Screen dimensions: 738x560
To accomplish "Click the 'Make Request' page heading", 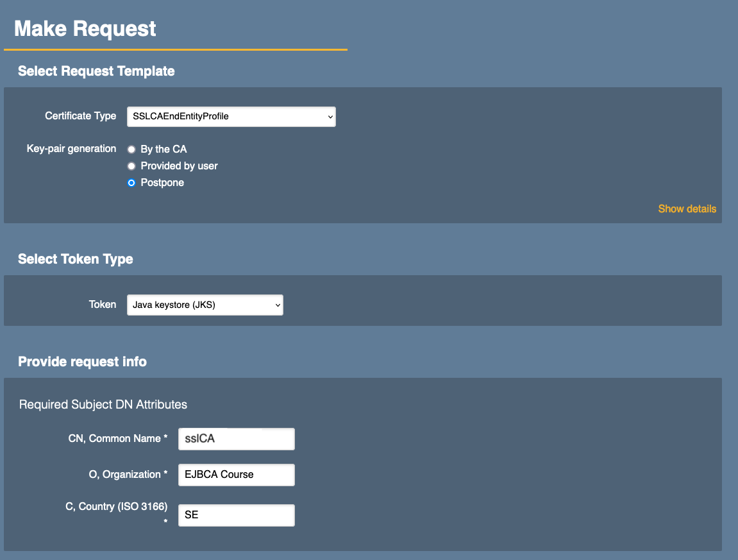I will pos(85,29).
